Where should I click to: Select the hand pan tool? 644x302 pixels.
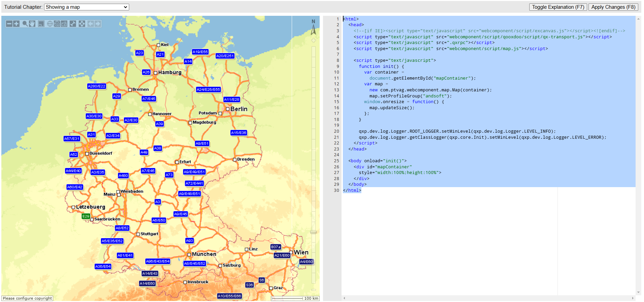point(32,24)
